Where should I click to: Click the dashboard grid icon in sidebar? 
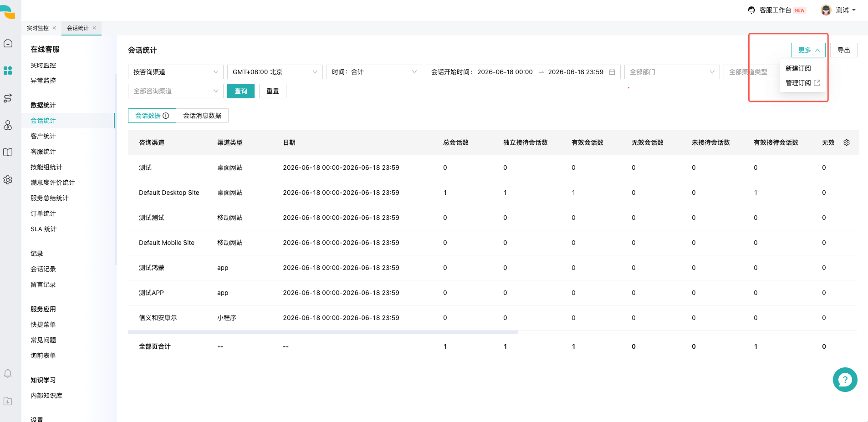click(x=8, y=71)
